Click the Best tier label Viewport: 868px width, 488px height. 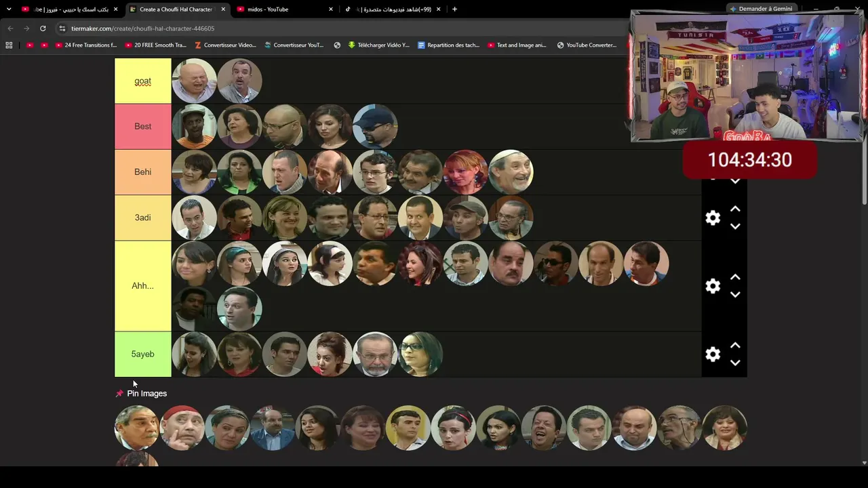[x=143, y=126]
